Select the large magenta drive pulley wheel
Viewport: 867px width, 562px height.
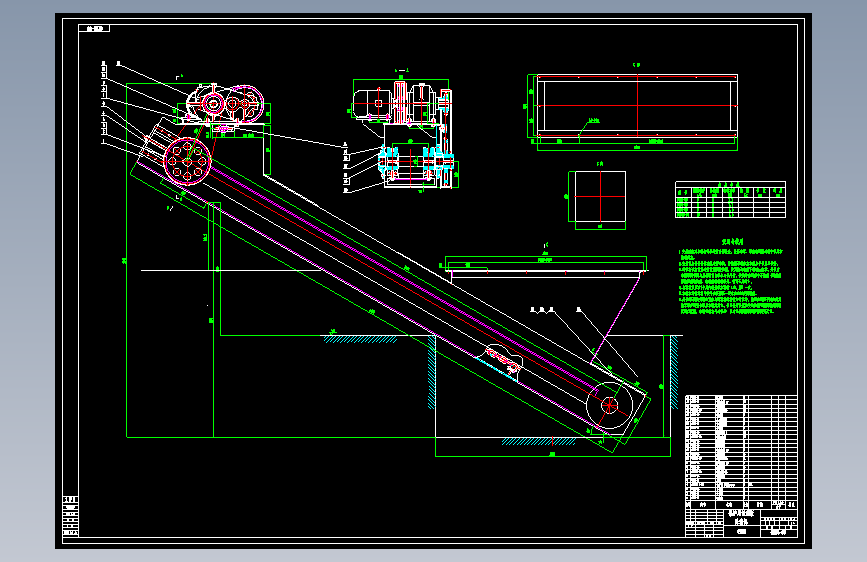(187, 161)
